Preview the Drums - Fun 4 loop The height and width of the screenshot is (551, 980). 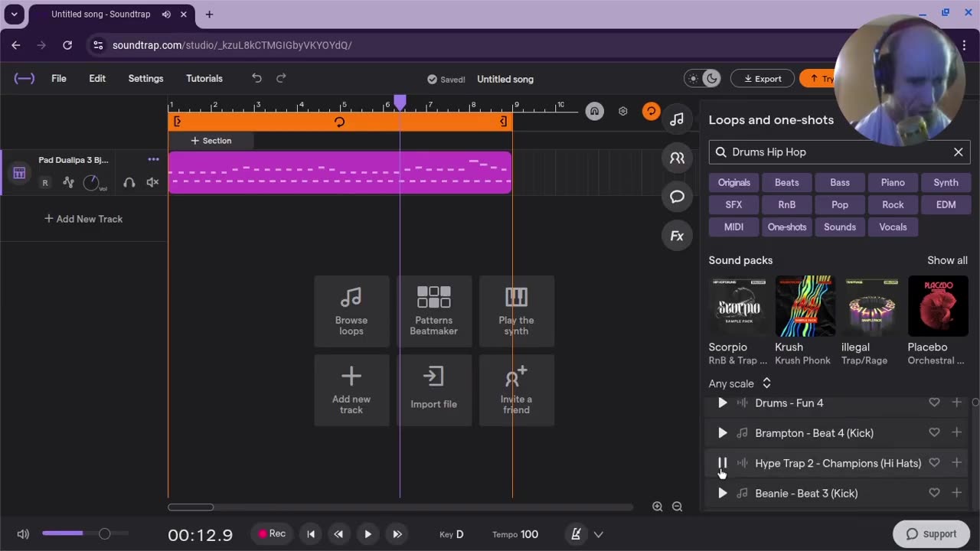pos(722,403)
